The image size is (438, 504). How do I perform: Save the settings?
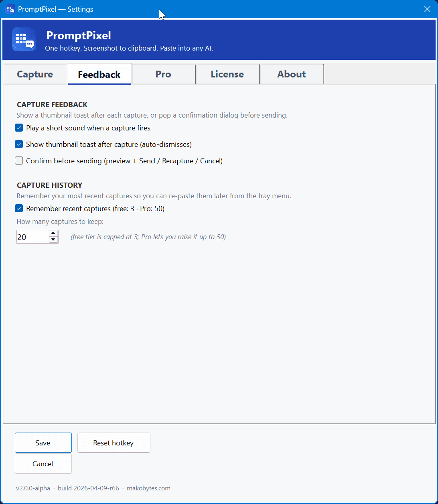tap(43, 443)
